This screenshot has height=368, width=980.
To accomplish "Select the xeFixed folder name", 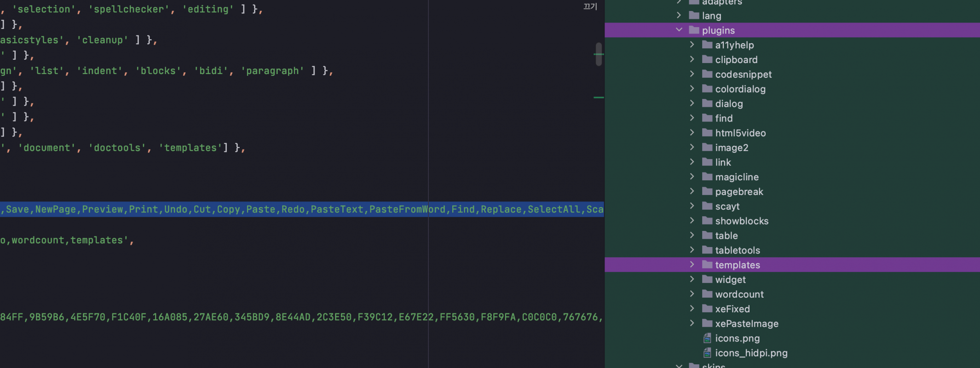I will [732, 309].
